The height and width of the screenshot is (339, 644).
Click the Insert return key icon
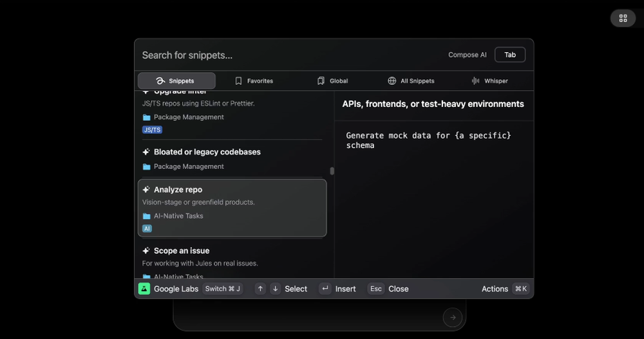pyautogui.click(x=325, y=289)
